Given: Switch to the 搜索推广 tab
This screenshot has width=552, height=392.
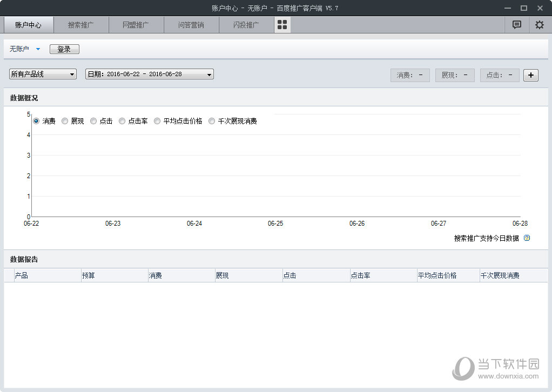Looking at the screenshot, I should point(81,25).
